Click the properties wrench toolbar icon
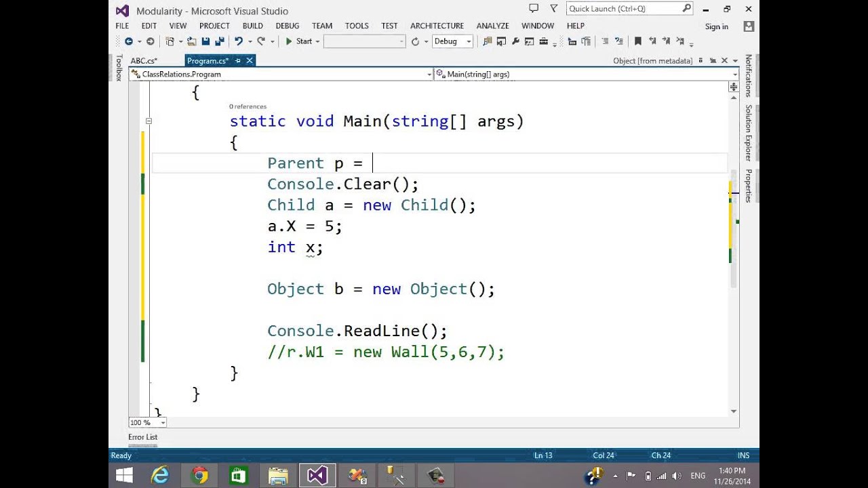Viewport: 868px width, 488px height. point(516,41)
